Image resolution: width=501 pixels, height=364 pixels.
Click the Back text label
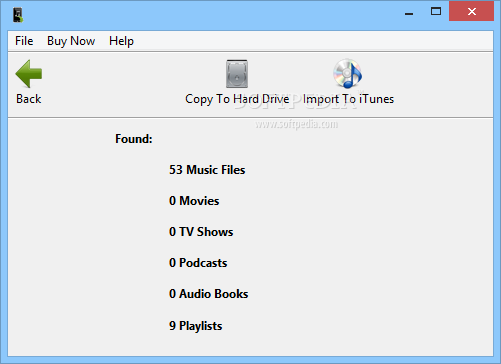(29, 99)
